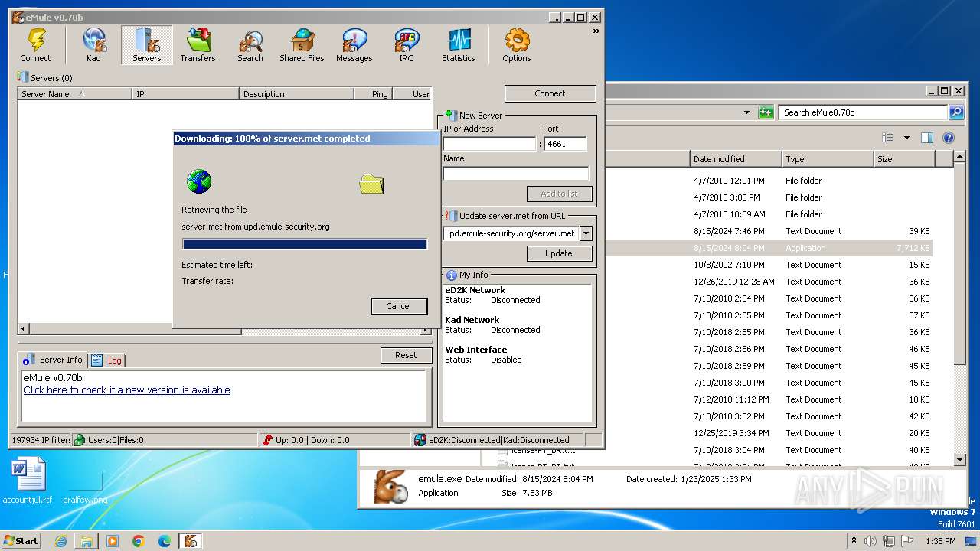Launch Chrome from the taskbar
This screenshot has width=980, height=551.
point(139,541)
